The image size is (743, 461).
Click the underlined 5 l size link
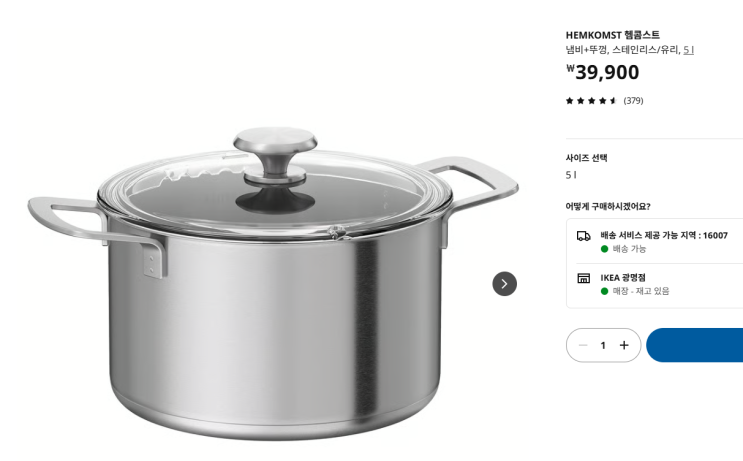[689, 49]
